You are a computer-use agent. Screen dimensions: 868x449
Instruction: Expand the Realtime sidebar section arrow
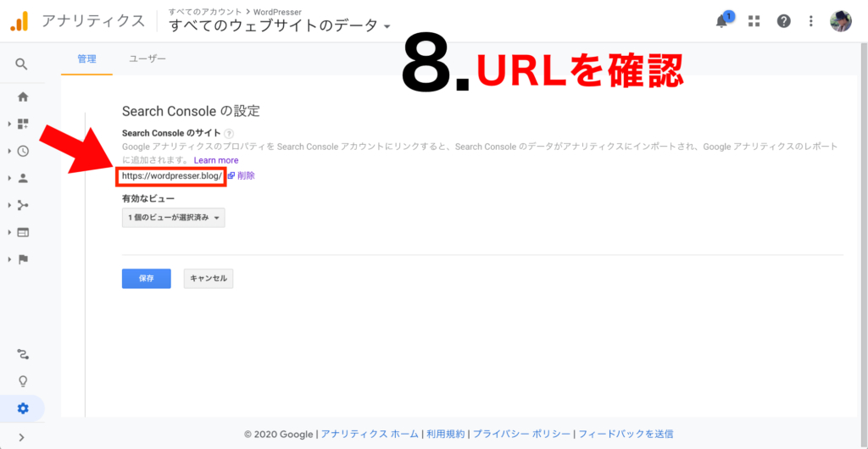(9, 151)
